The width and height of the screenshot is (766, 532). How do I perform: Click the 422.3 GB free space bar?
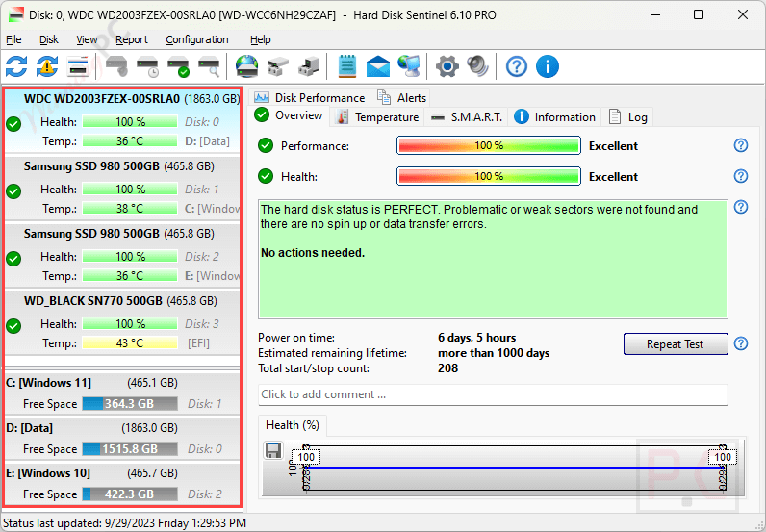pos(130,494)
